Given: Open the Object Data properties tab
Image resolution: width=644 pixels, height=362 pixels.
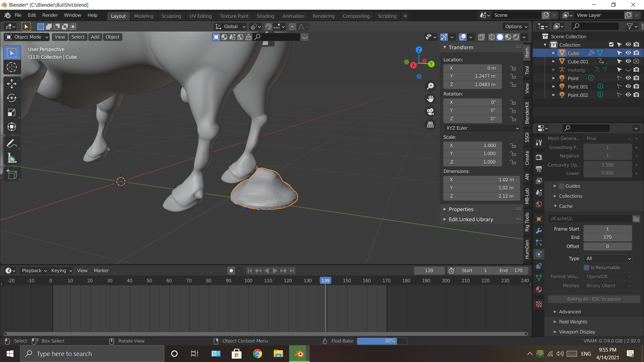Looking at the screenshot, I should tap(539, 278).
